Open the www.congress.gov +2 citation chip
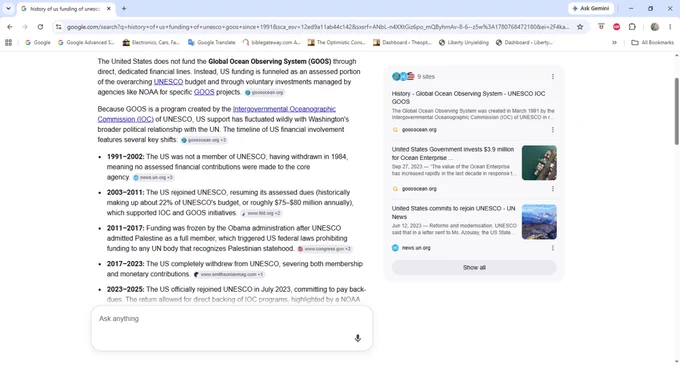Viewport: 680px width, 366px height. pyautogui.click(x=324, y=249)
